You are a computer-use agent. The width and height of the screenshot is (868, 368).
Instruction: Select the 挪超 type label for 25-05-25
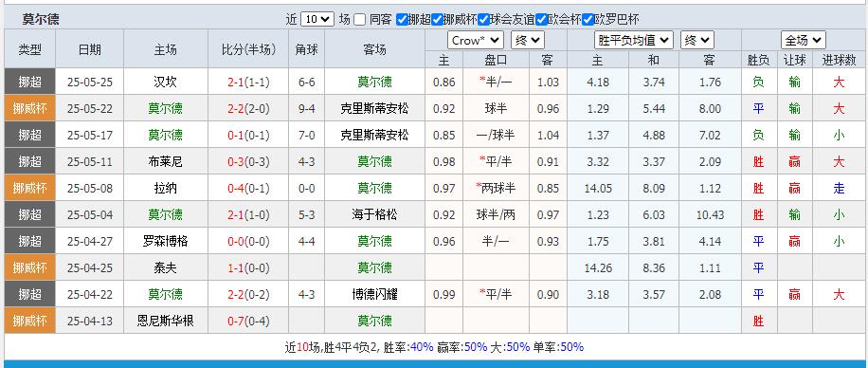[x=30, y=82]
